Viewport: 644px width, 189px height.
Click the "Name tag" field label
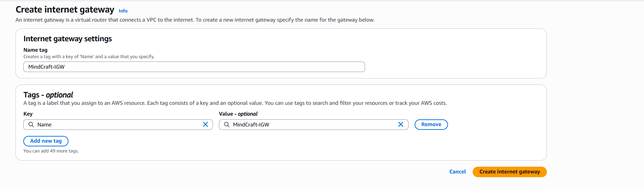click(x=35, y=50)
